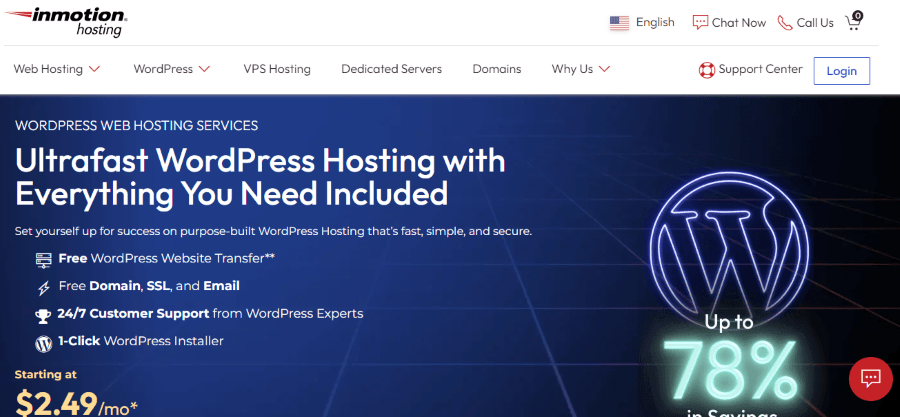Click the 'Everything You Need Included' headline line
This screenshot has width=900, height=417.
[231, 194]
